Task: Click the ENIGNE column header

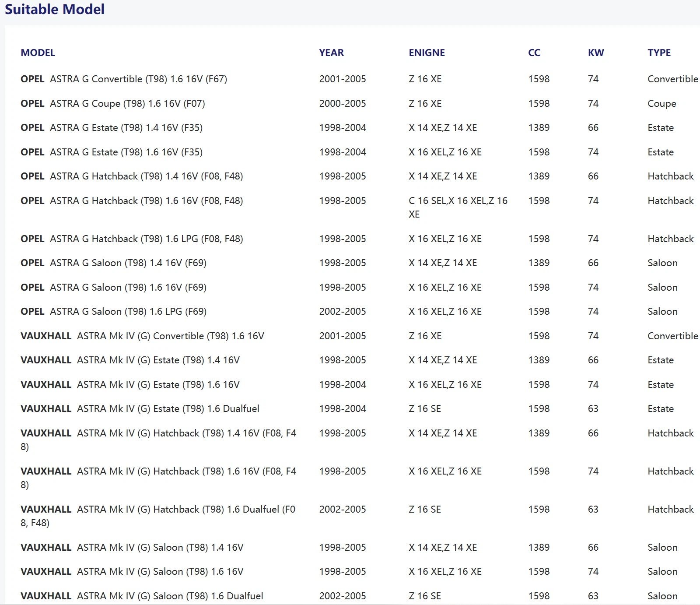Action: [427, 53]
